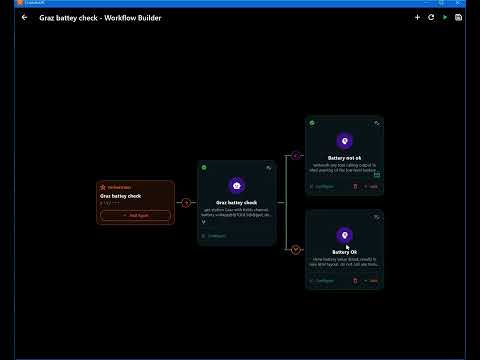Save the workflow with disk icon
This screenshot has height=360, width=480.
458,17
